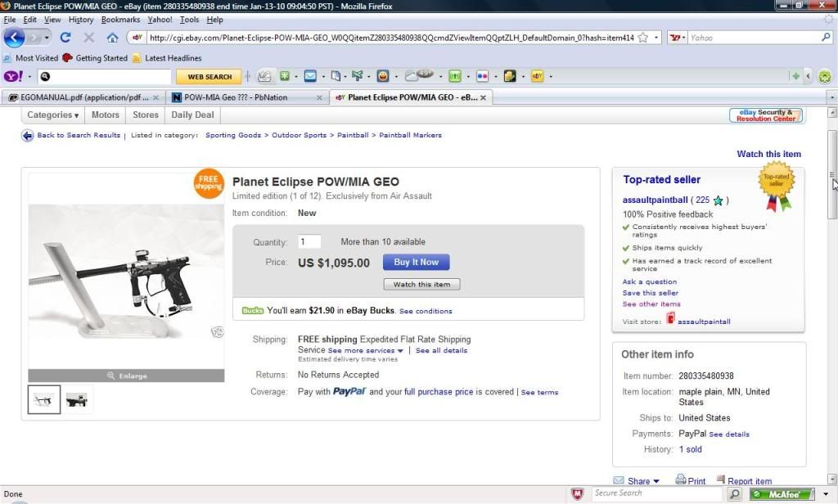This screenshot has height=504, width=838.
Task: Click the smiley face toolbar icon
Action: point(383,76)
